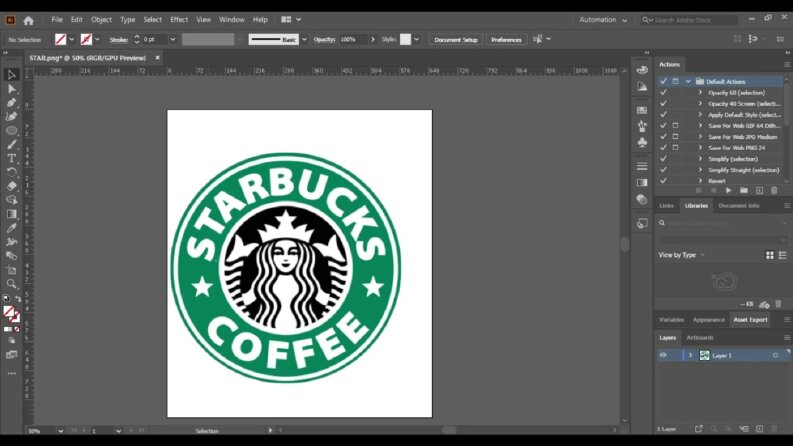Create new action set folder
Viewport: 793px width, 446px height.
pos(743,191)
